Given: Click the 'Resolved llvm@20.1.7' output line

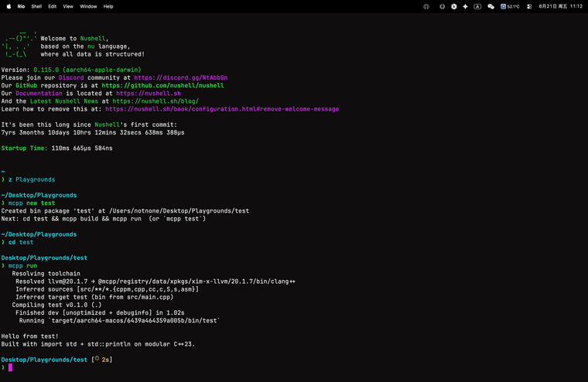Looking at the screenshot, I should click(x=156, y=281).
